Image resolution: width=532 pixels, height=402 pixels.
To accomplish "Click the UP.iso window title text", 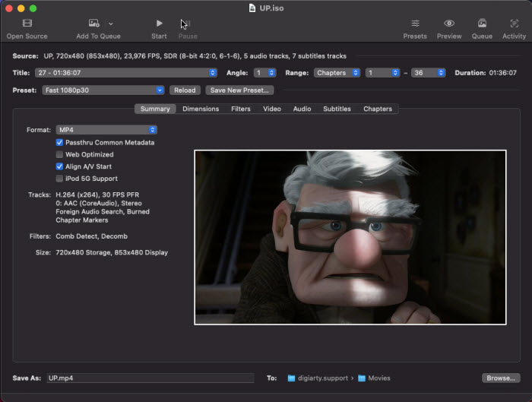I will [x=271, y=8].
